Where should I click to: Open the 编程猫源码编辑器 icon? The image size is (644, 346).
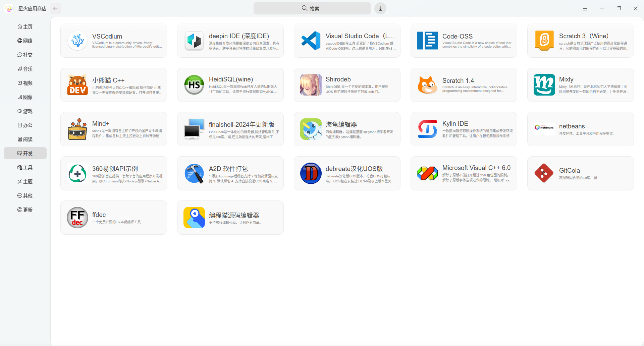(194, 218)
